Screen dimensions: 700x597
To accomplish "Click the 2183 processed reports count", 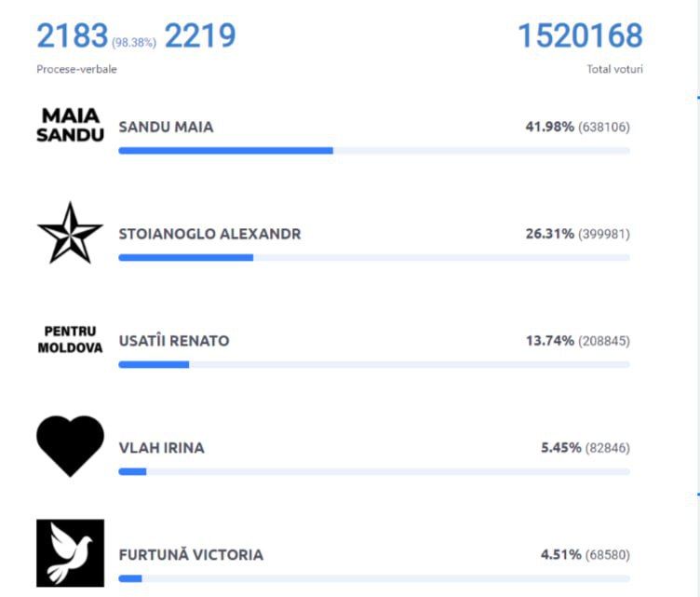I will click(x=73, y=35).
